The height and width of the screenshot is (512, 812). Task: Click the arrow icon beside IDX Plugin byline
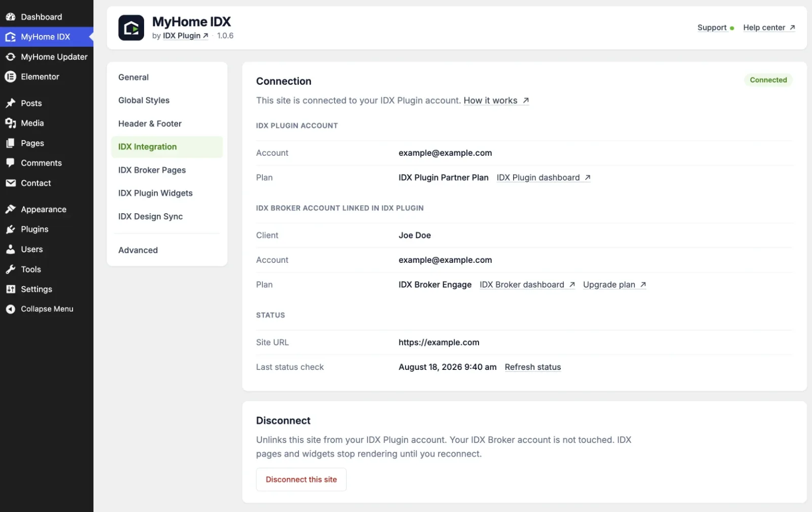[x=206, y=36]
